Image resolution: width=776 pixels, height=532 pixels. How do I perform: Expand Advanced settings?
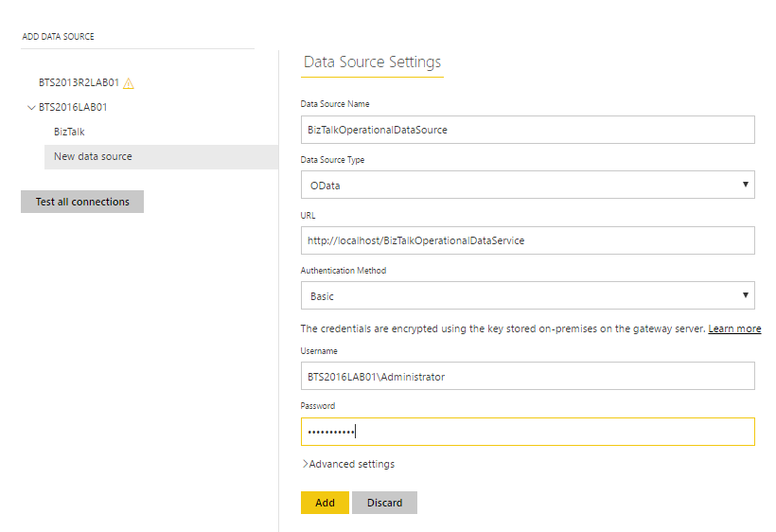point(348,464)
